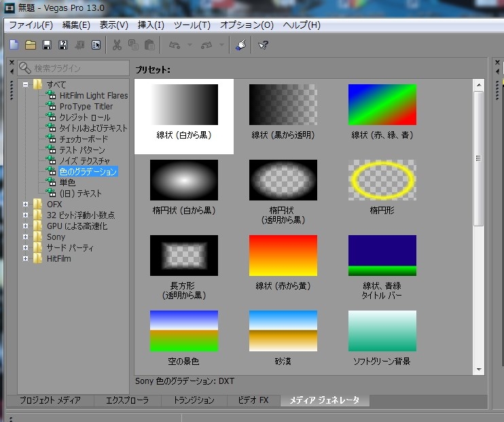Click the What's This help icon
504x422 pixels.
(263, 46)
